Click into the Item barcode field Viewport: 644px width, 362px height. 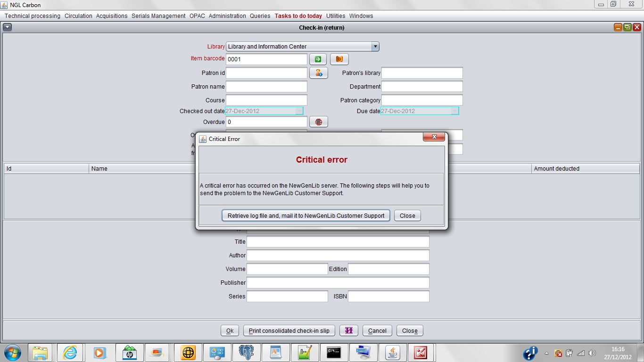(266, 59)
